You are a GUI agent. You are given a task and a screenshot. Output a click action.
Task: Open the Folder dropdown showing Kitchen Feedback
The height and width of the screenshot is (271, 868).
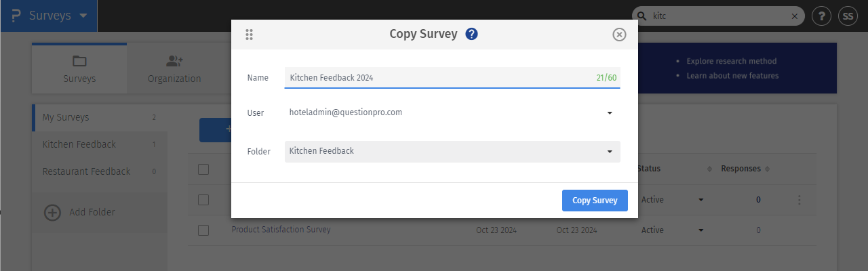(609, 152)
